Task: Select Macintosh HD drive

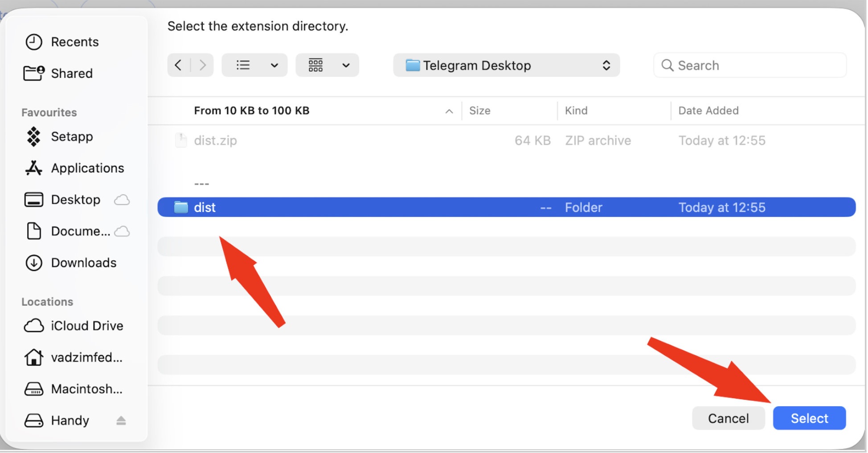Action: (x=86, y=389)
